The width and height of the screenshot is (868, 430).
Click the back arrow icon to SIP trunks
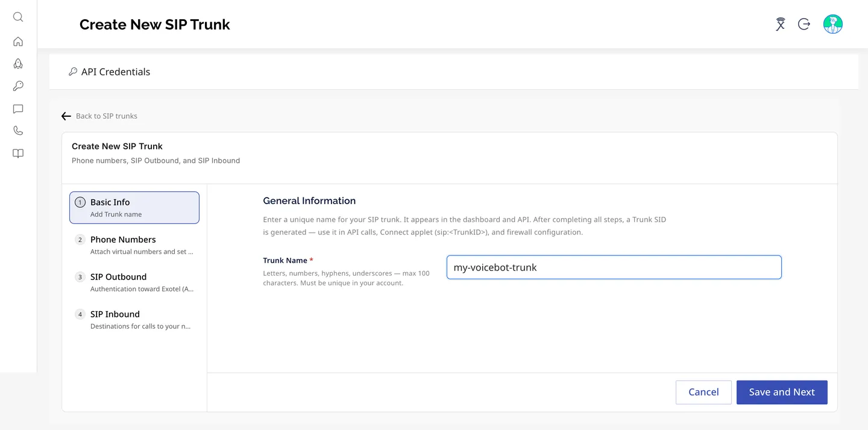[x=66, y=116]
